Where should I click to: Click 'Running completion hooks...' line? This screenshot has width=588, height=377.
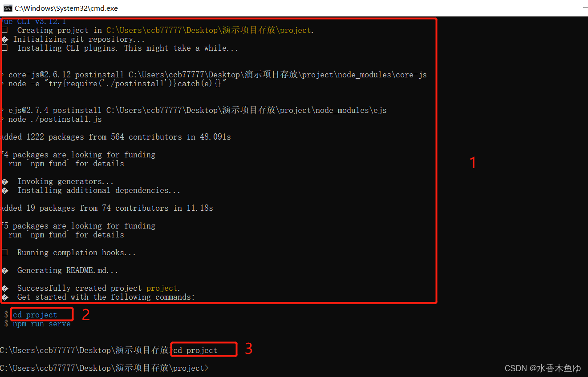pos(69,253)
